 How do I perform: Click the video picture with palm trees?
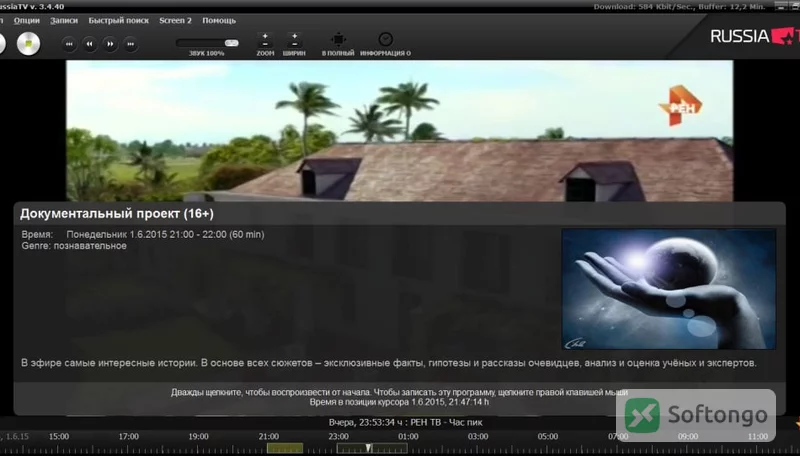[x=399, y=131]
